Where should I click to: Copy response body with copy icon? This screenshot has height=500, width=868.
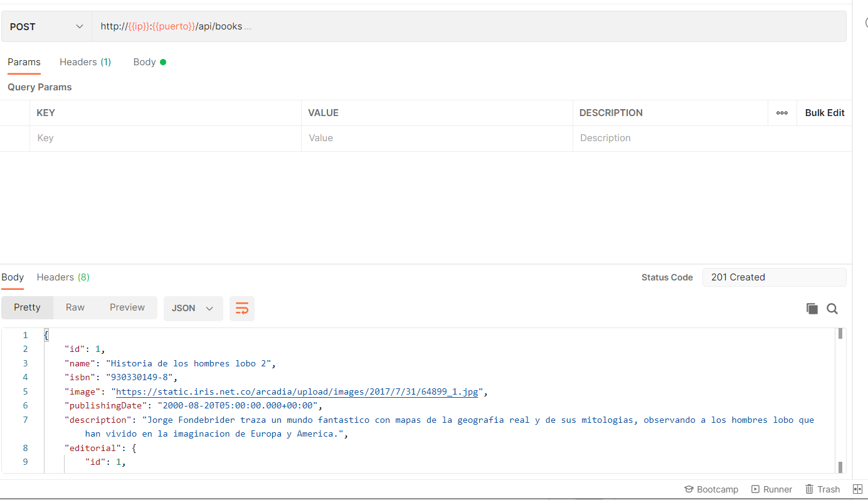(812, 309)
